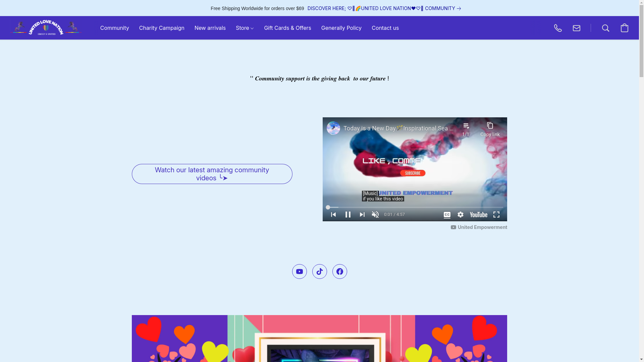Click the video progress bar

(x=415, y=207)
